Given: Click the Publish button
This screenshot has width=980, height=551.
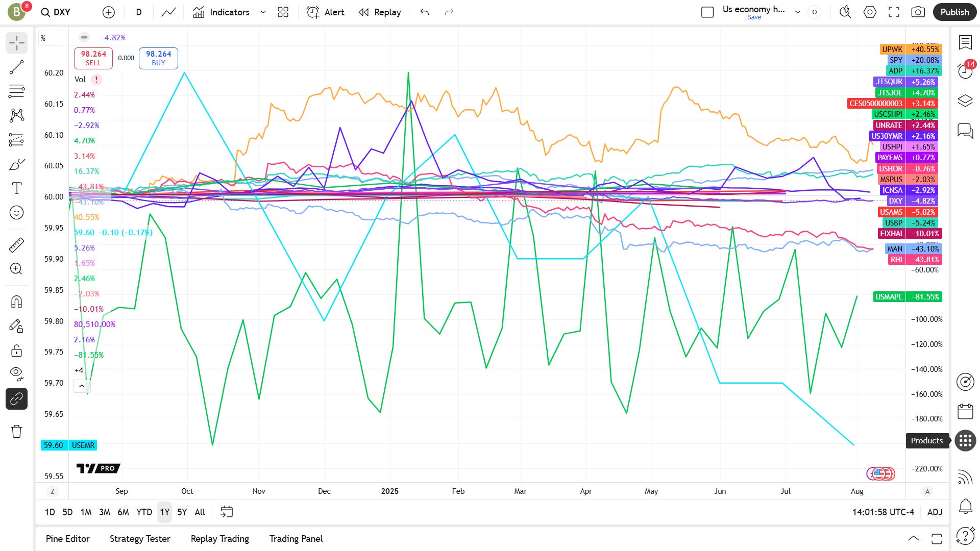Looking at the screenshot, I should pos(954,12).
